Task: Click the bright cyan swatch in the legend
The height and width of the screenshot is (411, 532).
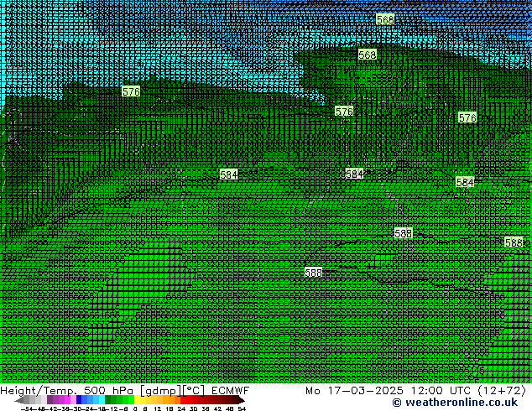Action: (102, 400)
